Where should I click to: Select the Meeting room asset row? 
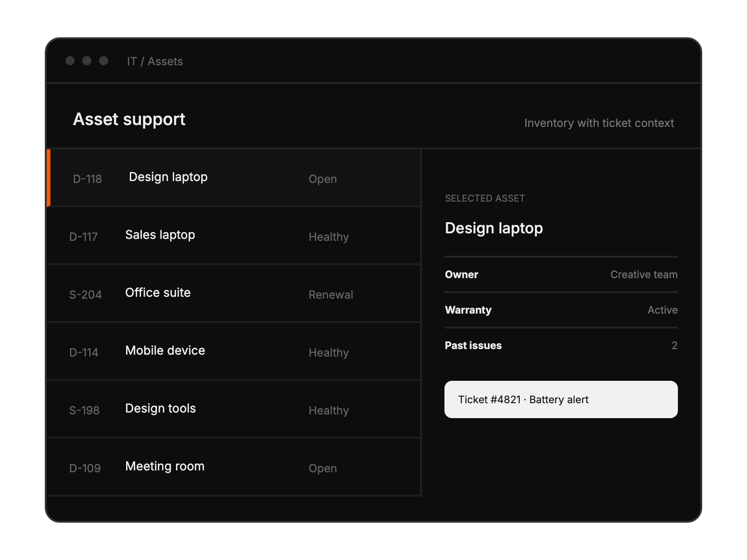coord(233,467)
